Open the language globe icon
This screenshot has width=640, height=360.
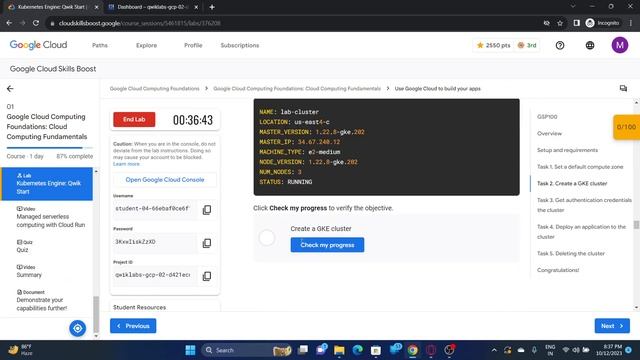[590, 45]
